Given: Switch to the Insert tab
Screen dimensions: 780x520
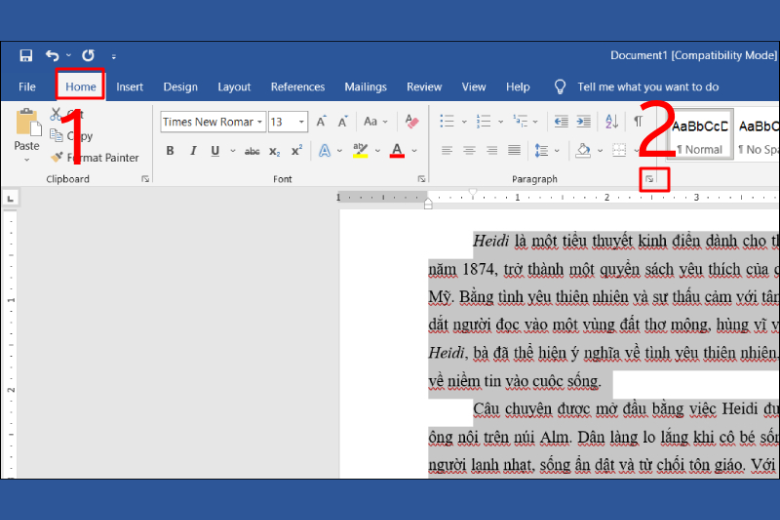Looking at the screenshot, I should click(129, 87).
